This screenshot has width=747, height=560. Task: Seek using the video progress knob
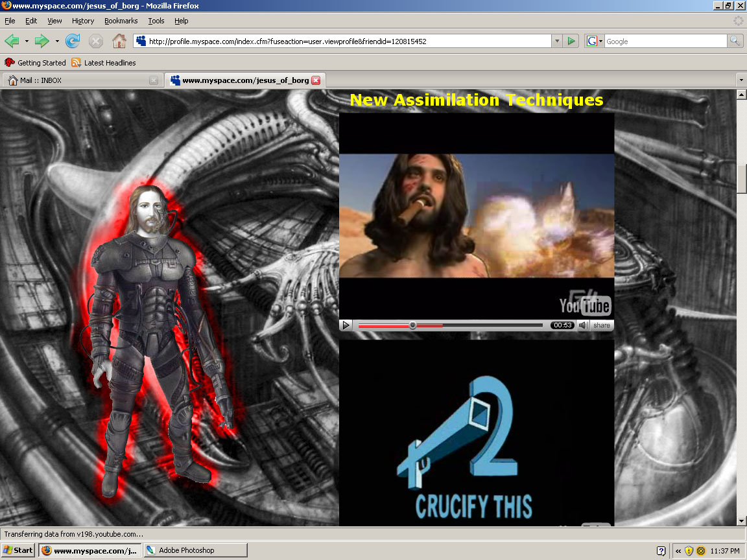[412, 325]
